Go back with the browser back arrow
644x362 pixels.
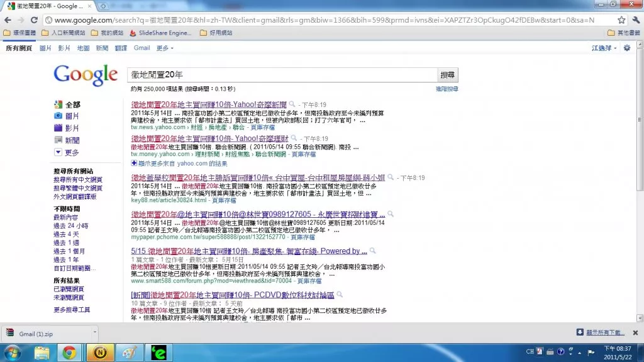tap(8, 20)
